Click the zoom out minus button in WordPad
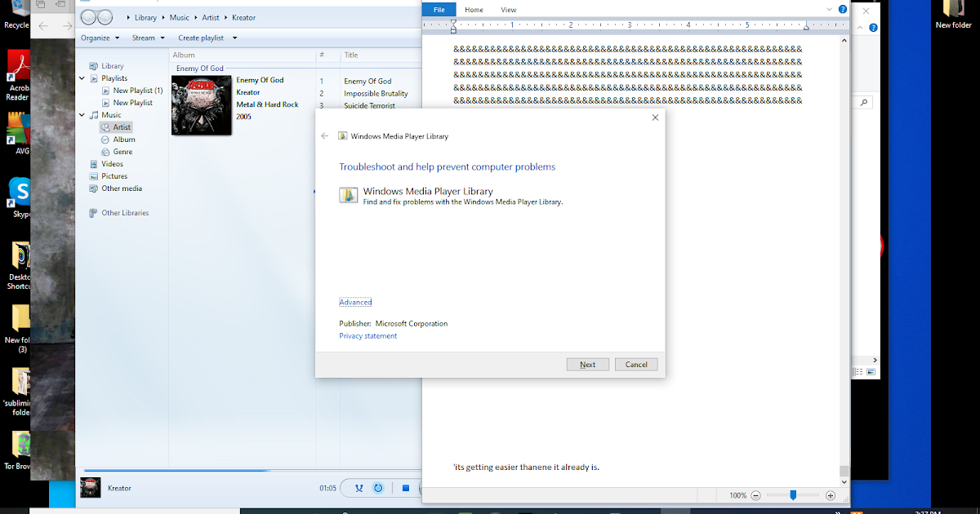This screenshot has width=980, height=514. [x=755, y=495]
